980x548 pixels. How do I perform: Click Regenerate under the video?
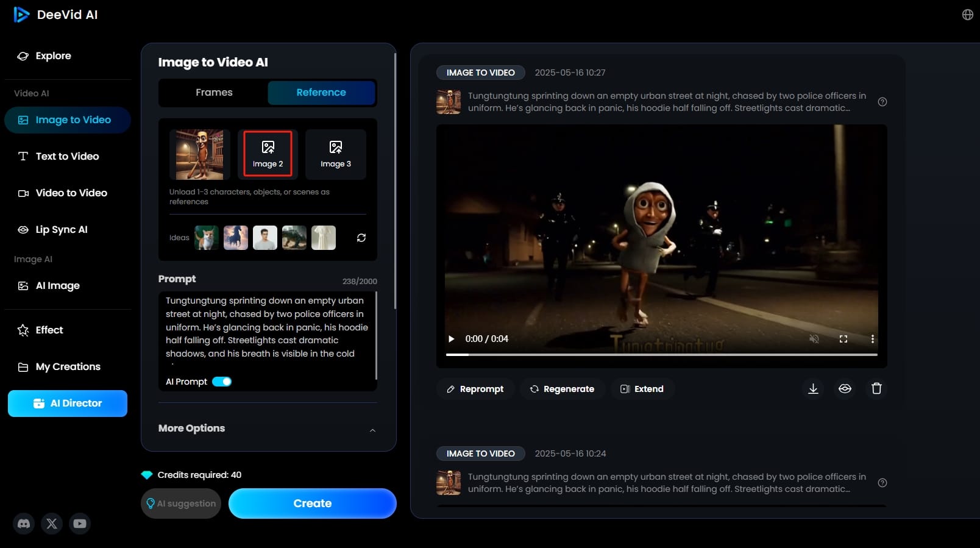coord(562,389)
